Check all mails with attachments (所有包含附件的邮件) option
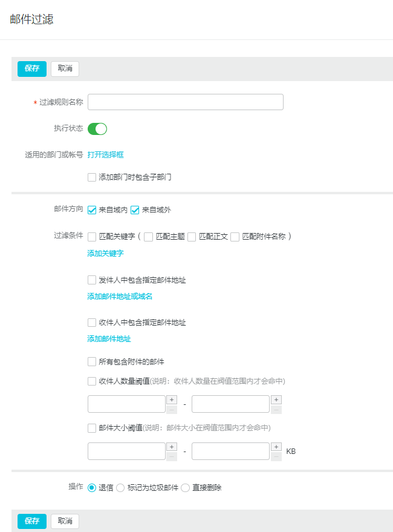393x532 pixels. coord(92,362)
